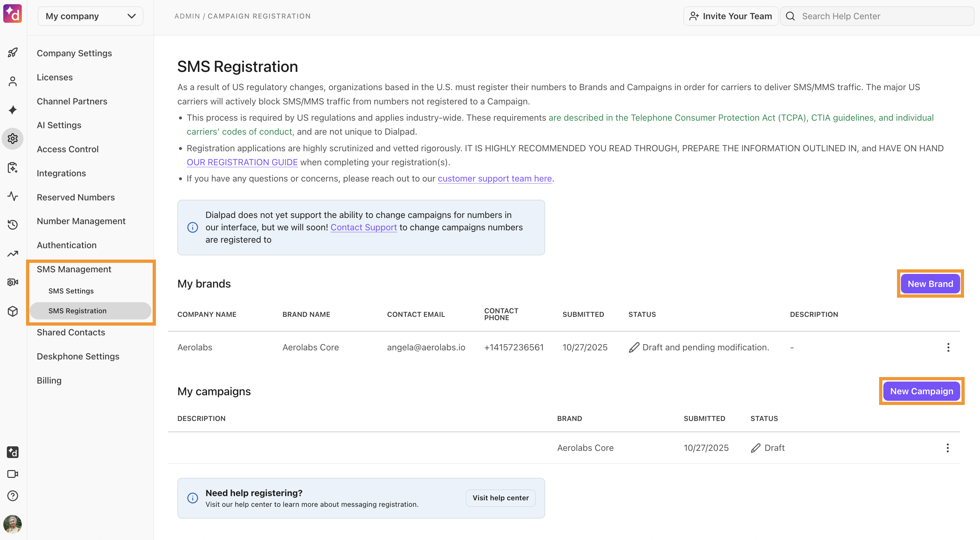Open the AI sparkle icon in sidebar
Screen dimensions: 980x540
tap(13, 110)
